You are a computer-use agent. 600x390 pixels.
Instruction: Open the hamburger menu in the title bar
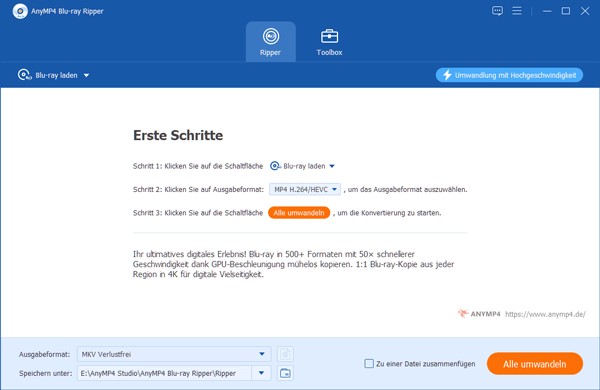pyautogui.click(x=517, y=11)
